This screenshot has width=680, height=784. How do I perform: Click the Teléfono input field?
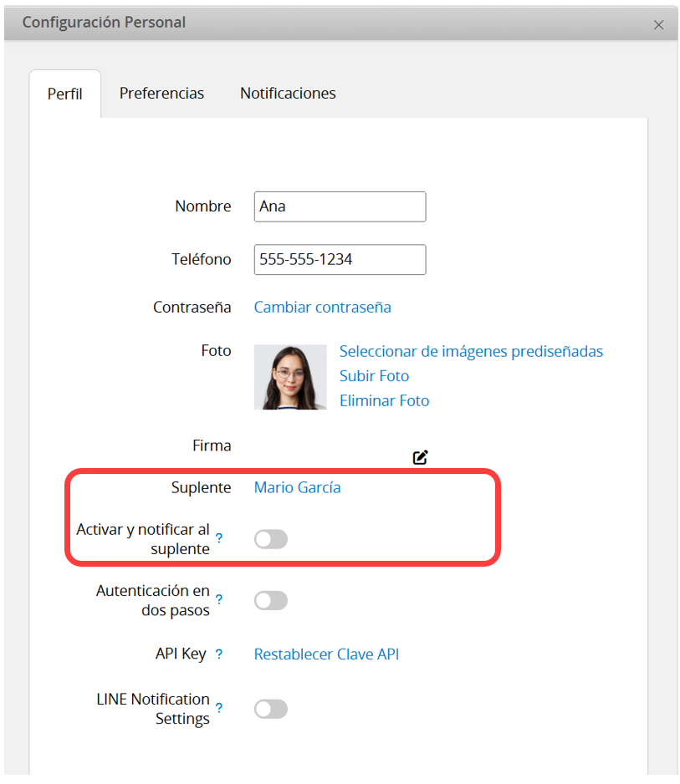tap(340, 259)
